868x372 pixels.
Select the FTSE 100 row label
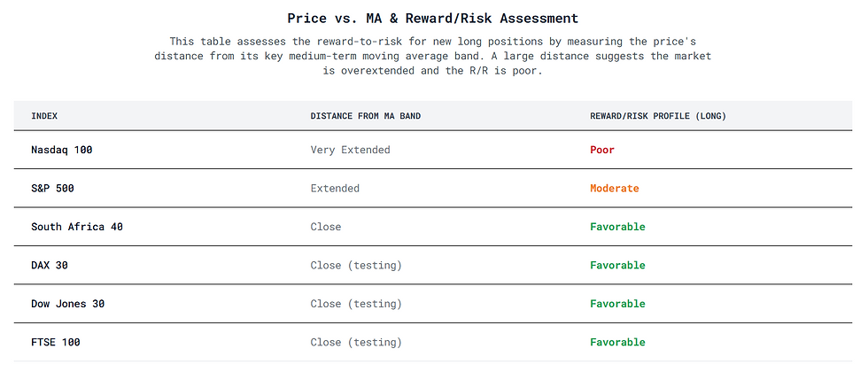click(56, 342)
